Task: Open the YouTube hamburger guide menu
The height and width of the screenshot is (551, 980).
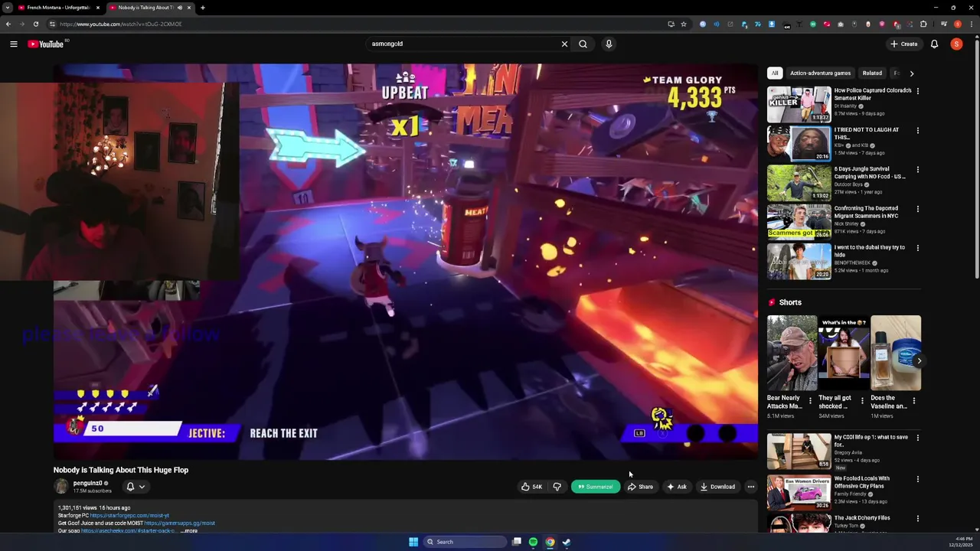Action: [13, 44]
